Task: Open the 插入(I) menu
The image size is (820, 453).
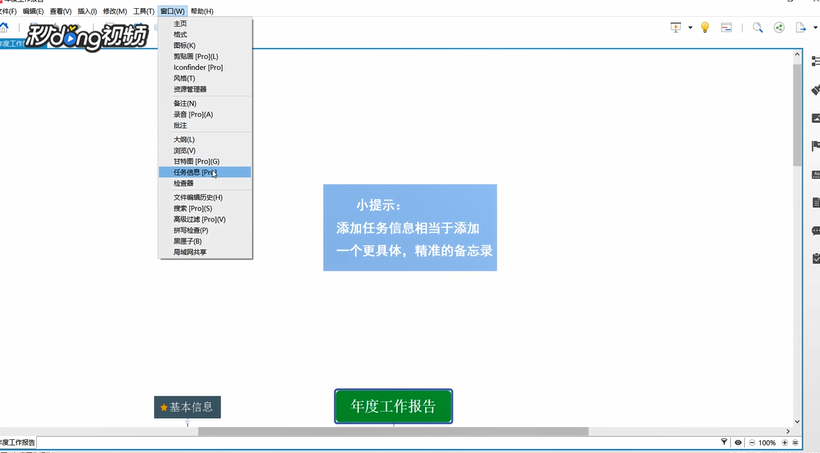Action: (87, 11)
